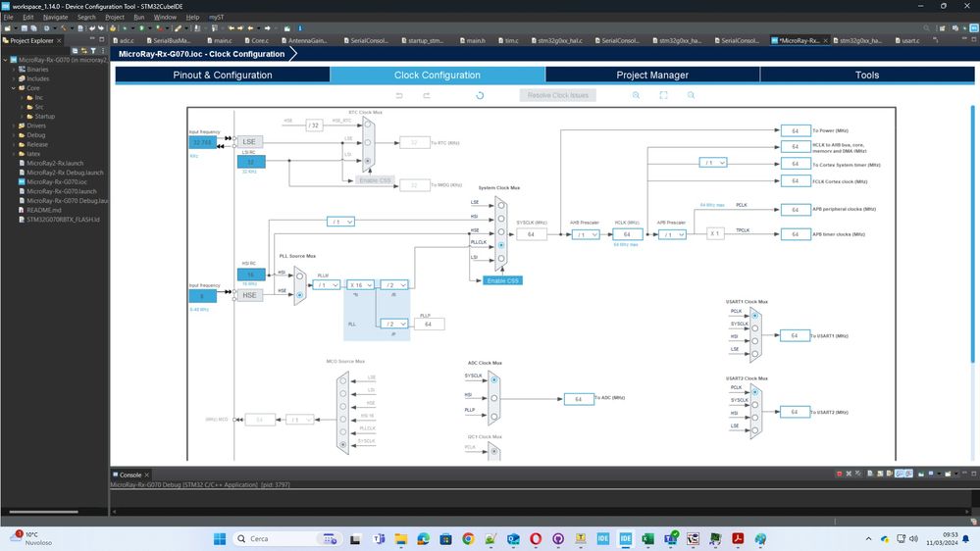980x551 pixels.
Task: Click the Terminate red square in Console
Action: (839, 474)
